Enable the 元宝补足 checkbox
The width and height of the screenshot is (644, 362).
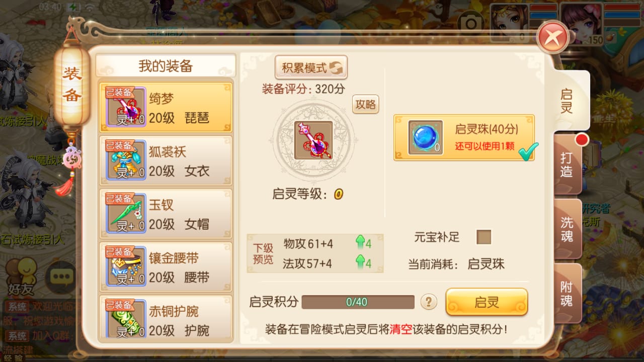[484, 237]
